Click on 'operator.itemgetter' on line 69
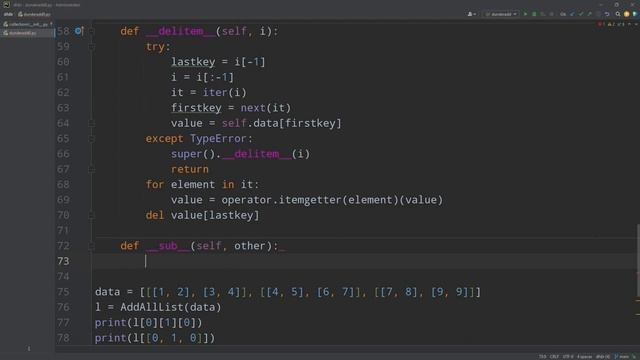 (281, 200)
